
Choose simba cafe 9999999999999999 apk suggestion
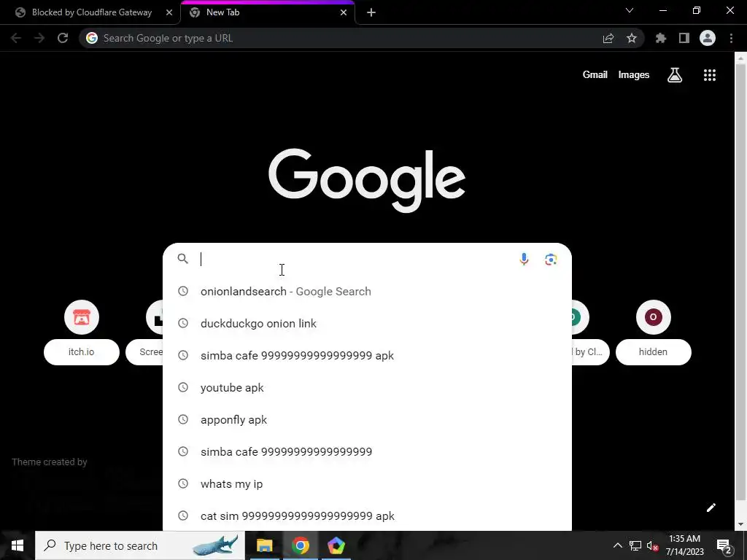tap(367, 356)
